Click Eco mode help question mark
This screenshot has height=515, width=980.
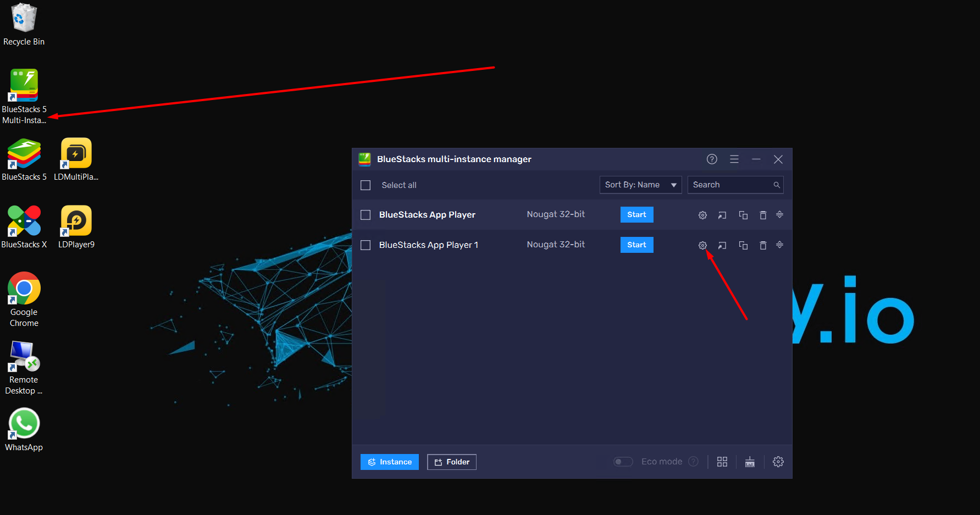(x=694, y=461)
